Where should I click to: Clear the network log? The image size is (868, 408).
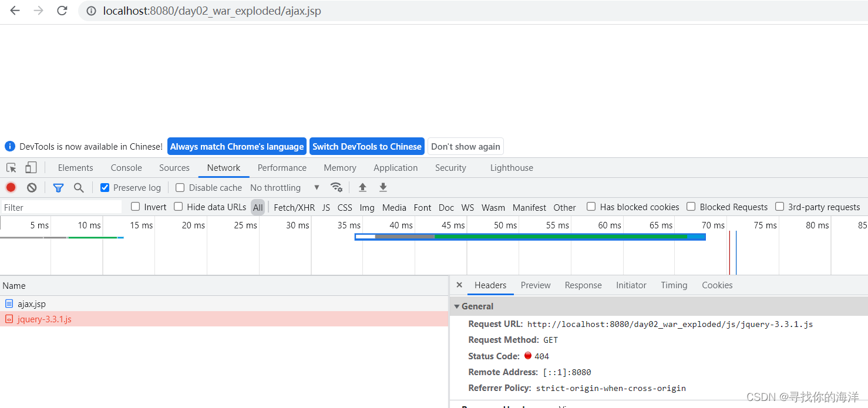[x=32, y=188]
